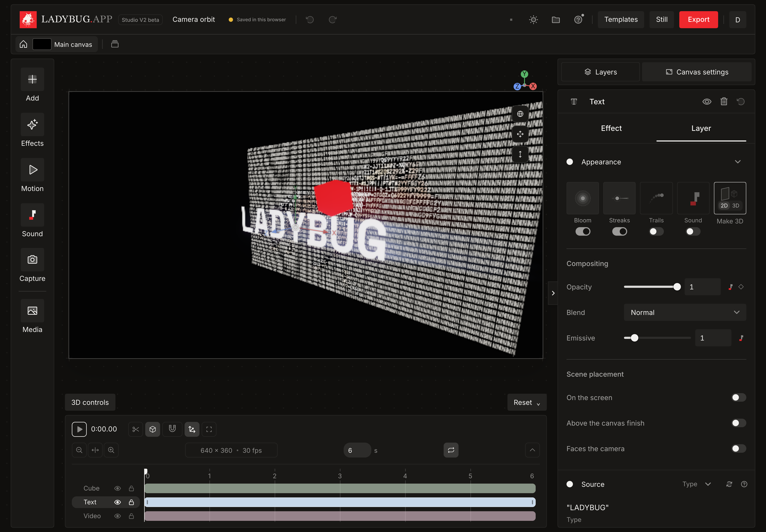Zoom in the timeline
The width and height of the screenshot is (766, 532).
point(111,450)
